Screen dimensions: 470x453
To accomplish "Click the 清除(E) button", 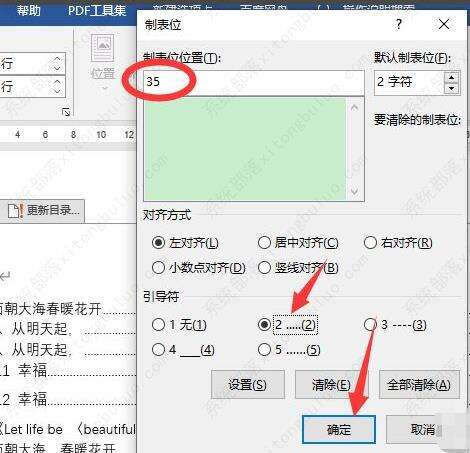I will pos(331,385).
